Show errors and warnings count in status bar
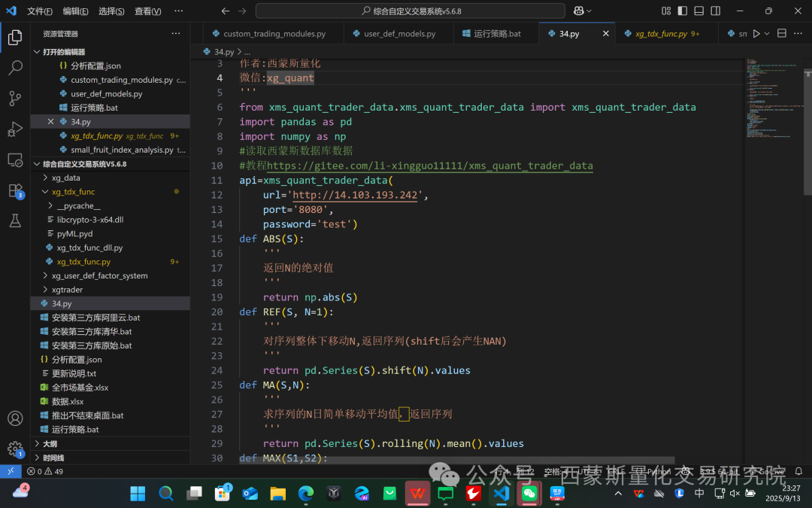 [x=45, y=471]
